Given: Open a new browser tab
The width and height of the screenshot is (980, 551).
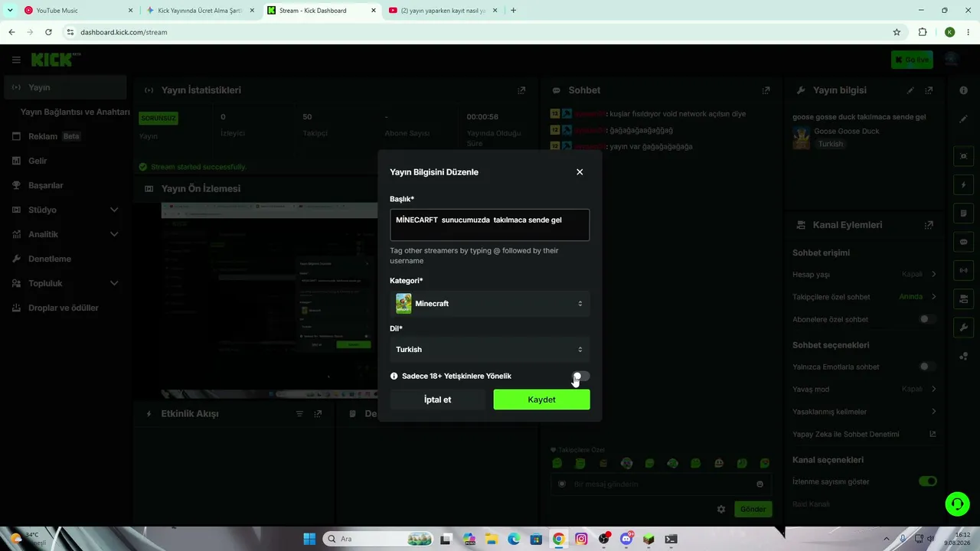Looking at the screenshot, I should pos(513,11).
